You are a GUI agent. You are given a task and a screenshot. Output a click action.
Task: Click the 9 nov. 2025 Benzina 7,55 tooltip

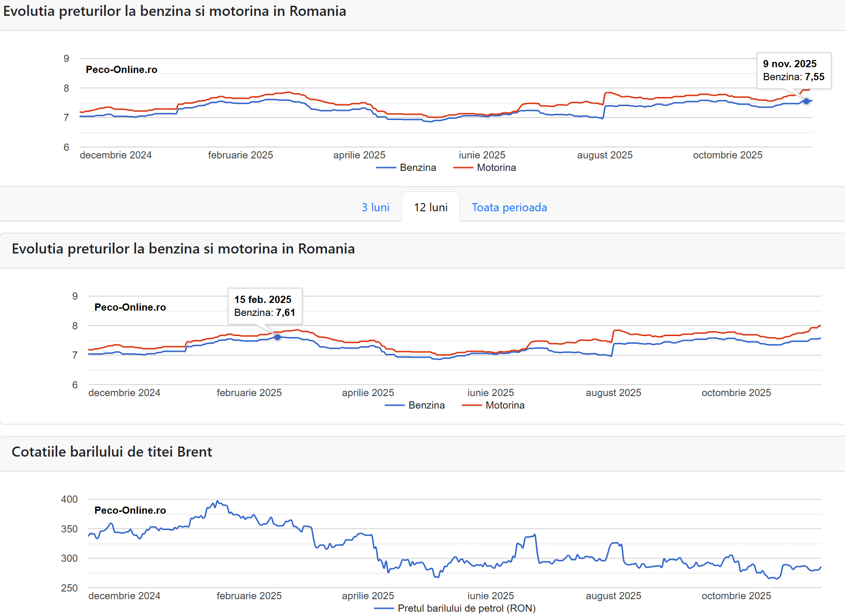[794, 71]
